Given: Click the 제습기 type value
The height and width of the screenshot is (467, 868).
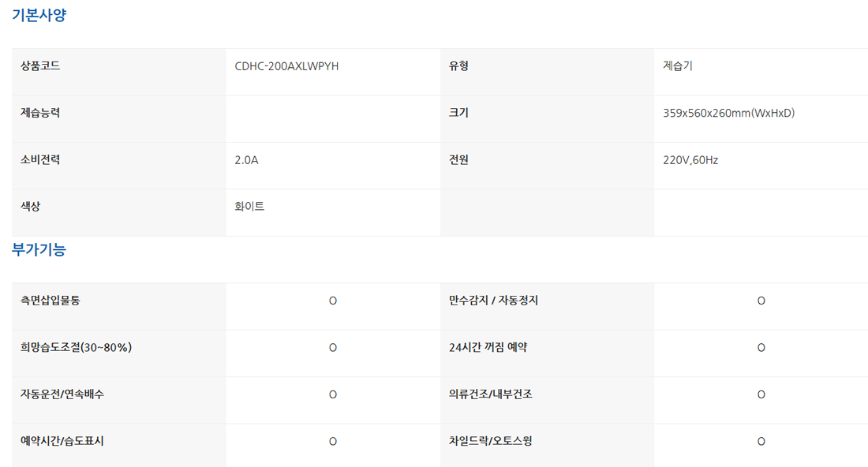Looking at the screenshot, I should click(678, 66).
